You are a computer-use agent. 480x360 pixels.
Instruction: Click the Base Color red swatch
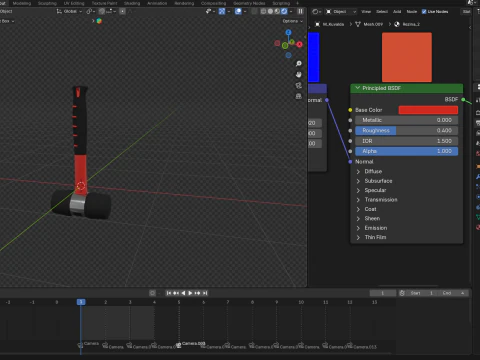(x=428, y=110)
